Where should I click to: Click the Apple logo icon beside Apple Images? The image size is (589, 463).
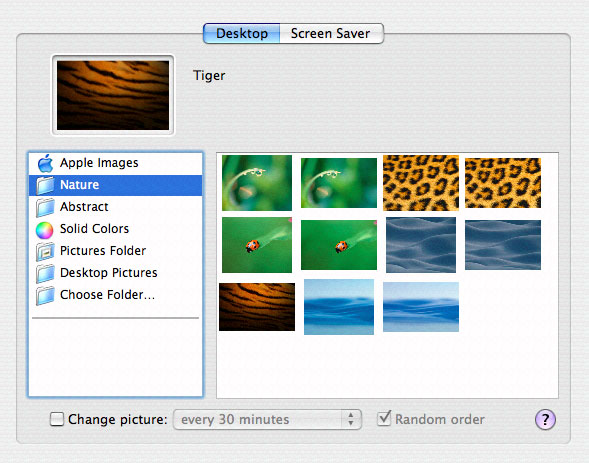[x=45, y=163]
